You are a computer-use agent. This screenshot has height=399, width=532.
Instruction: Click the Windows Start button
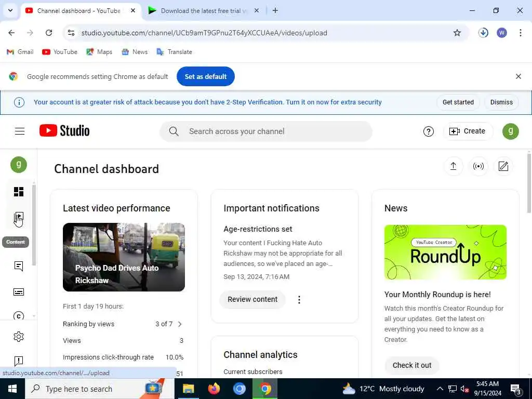click(12, 389)
